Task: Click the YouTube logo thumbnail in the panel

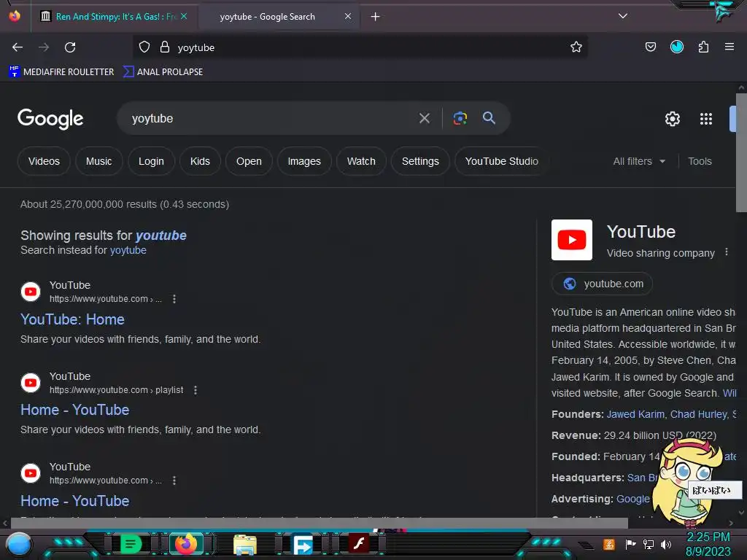Action: point(572,239)
